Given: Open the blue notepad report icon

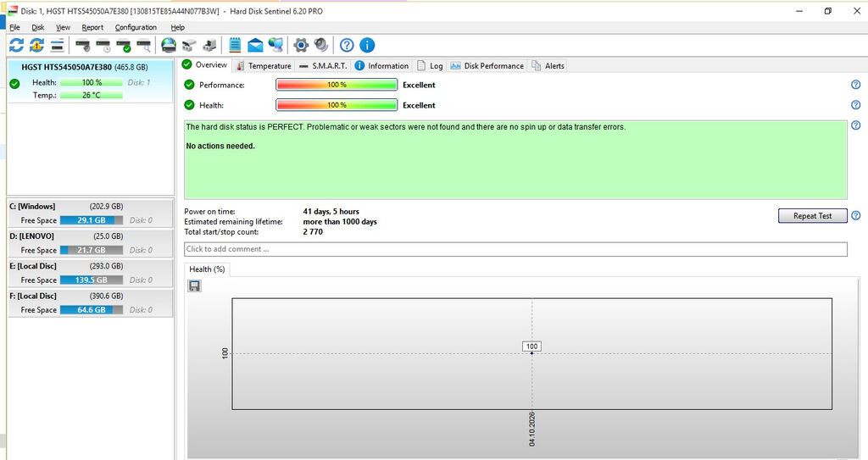Looking at the screenshot, I should click(235, 45).
